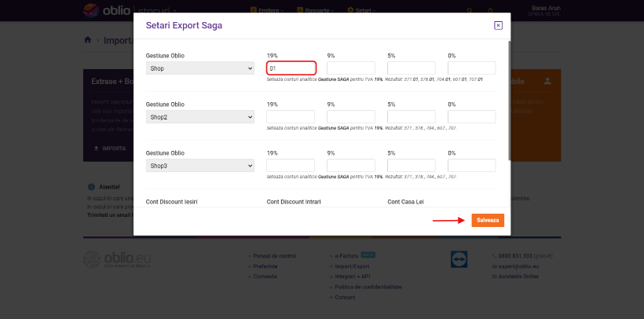The width and height of the screenshot is (644, 319).
Task: Open the Baras Arun account menu
Action: (x=543, y=11)
